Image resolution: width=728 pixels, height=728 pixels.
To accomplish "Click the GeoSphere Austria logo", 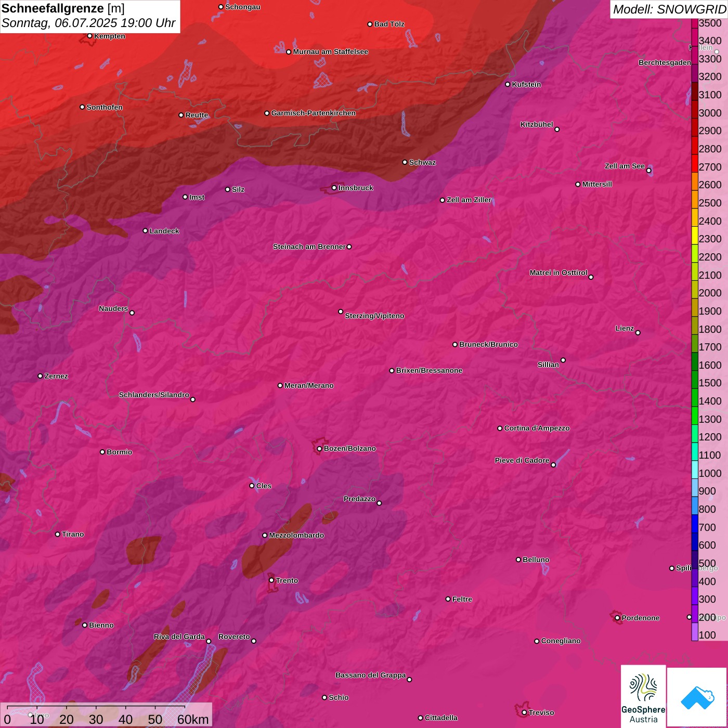I will (643, 696).
